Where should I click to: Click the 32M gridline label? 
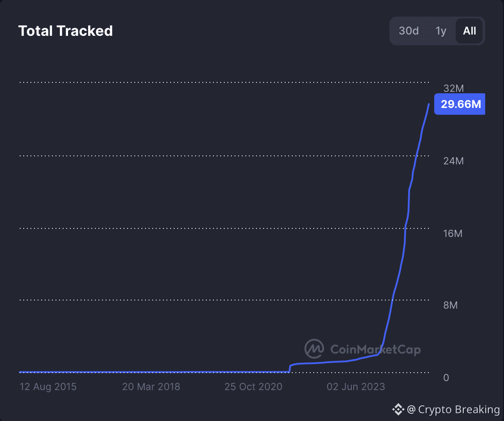(454, 88)
